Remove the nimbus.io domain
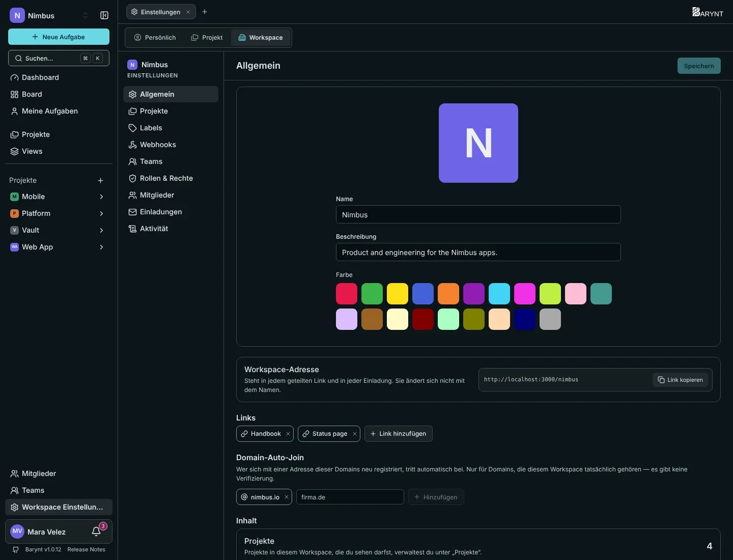Screen dimensions: 733x560 point(287,497)
